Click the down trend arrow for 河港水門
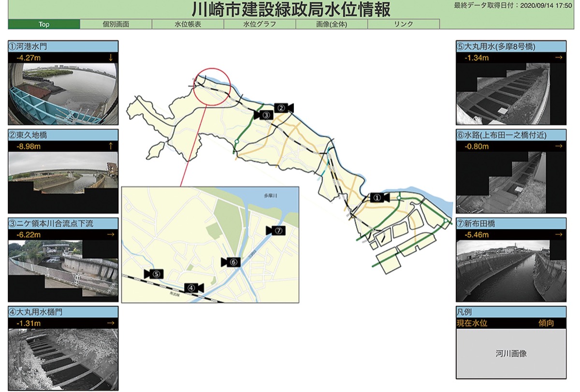Screen dimensions: 580x392 click(111, 58)
